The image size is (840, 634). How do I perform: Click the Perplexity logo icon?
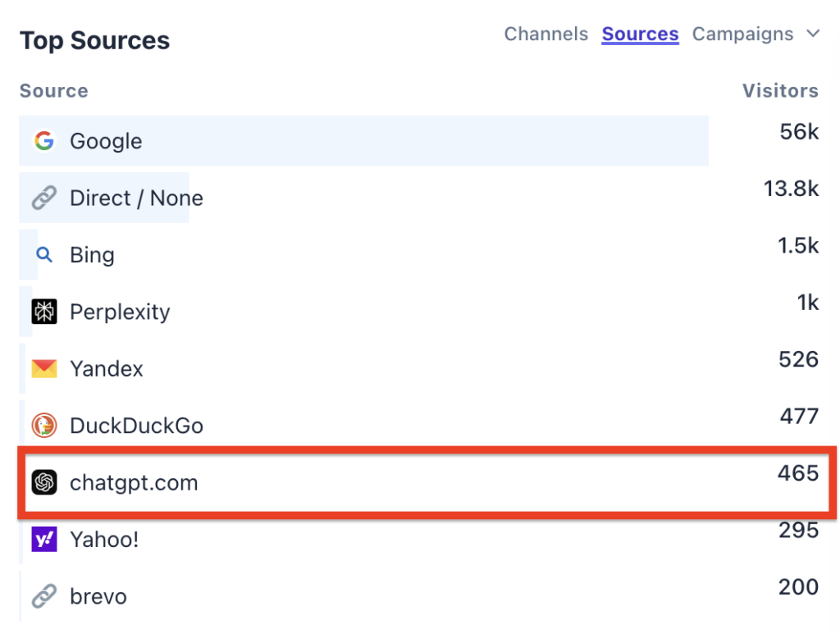pyautogui.click(x=44, y=312)
